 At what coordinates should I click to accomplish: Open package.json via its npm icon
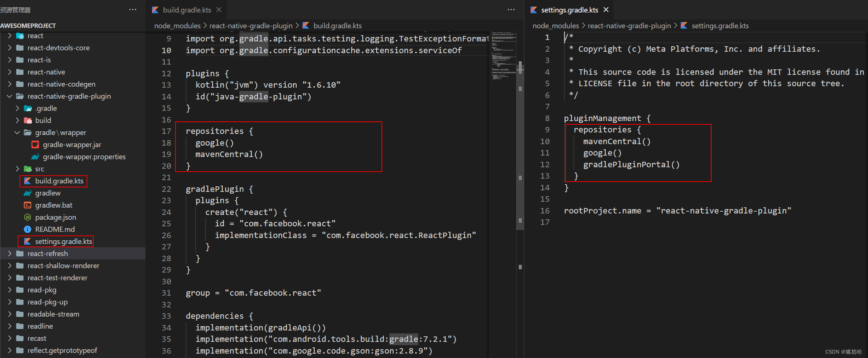point(27,217)
